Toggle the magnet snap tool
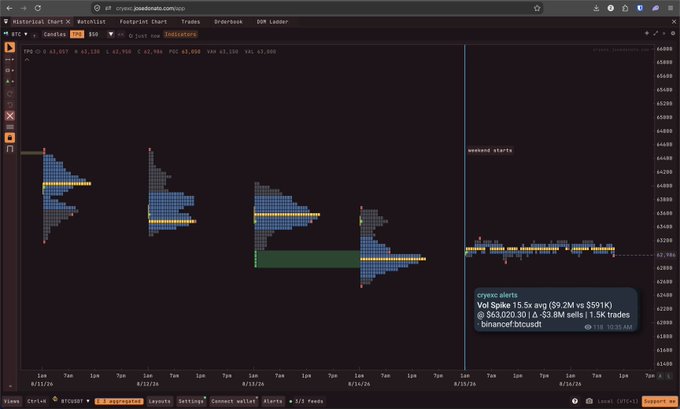 point(10,149)
